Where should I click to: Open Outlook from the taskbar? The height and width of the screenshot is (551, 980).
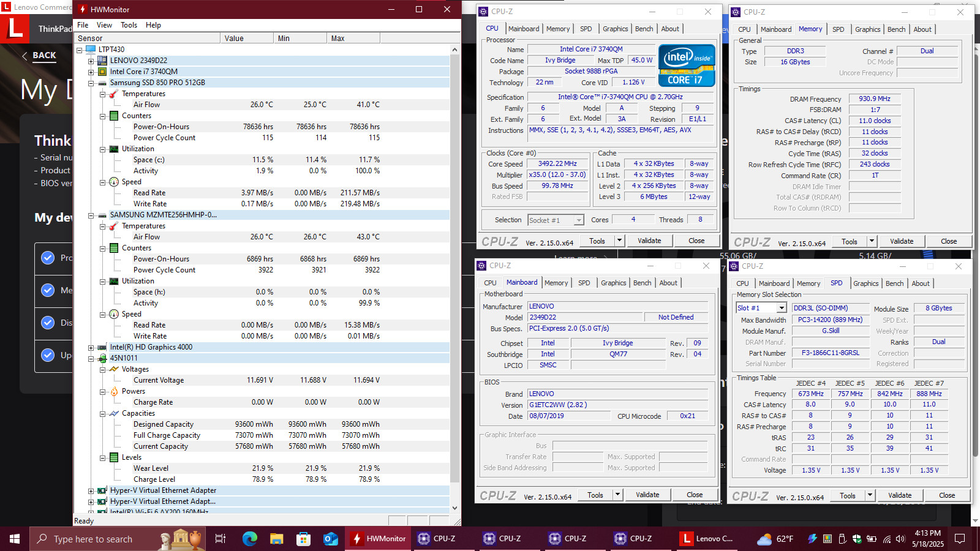click(x=331, y=539)
